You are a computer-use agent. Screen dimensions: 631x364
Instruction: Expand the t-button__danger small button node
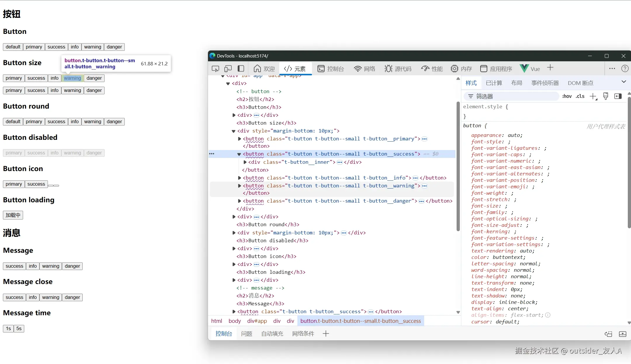coord(240,201)
